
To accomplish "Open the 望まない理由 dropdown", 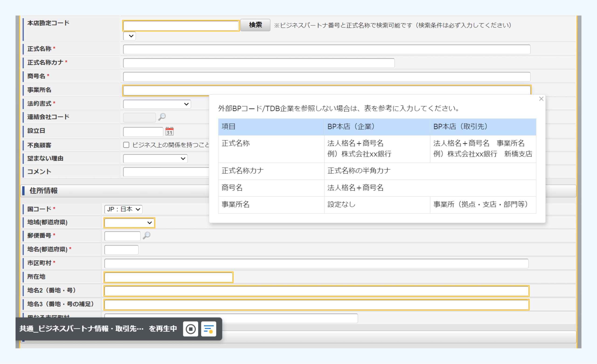I will [155, 159].
